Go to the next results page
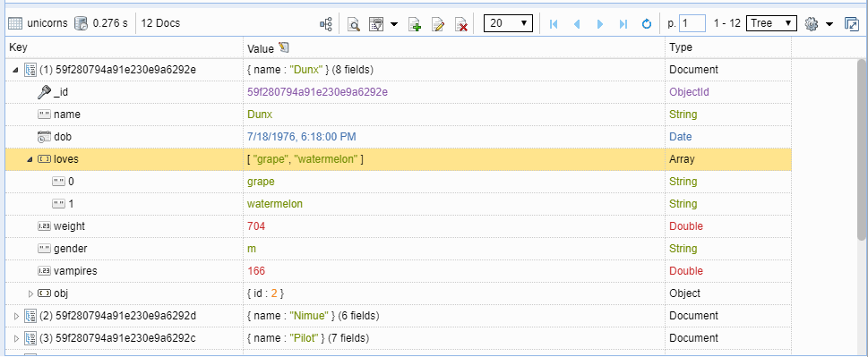This screenshot has width=868, height=357. [600, 24]
